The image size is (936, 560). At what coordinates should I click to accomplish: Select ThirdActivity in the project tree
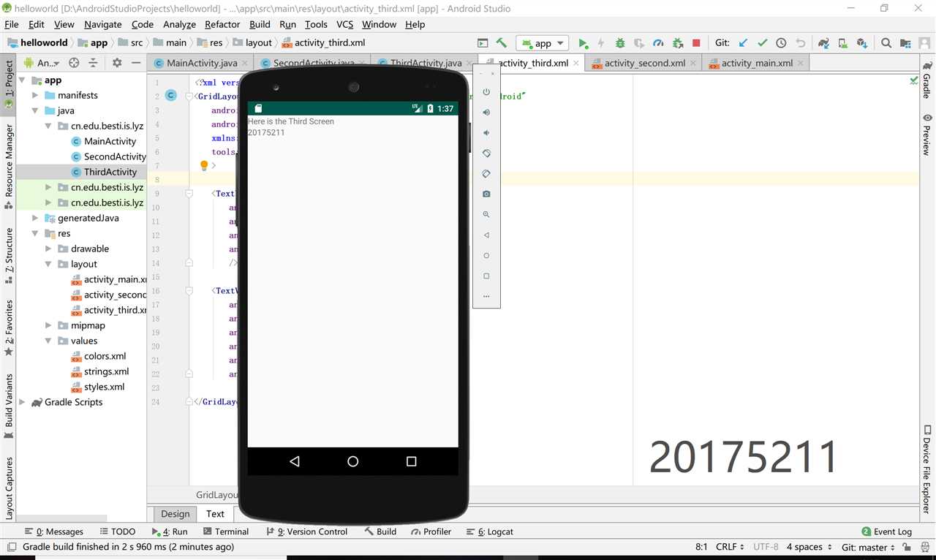110,173
